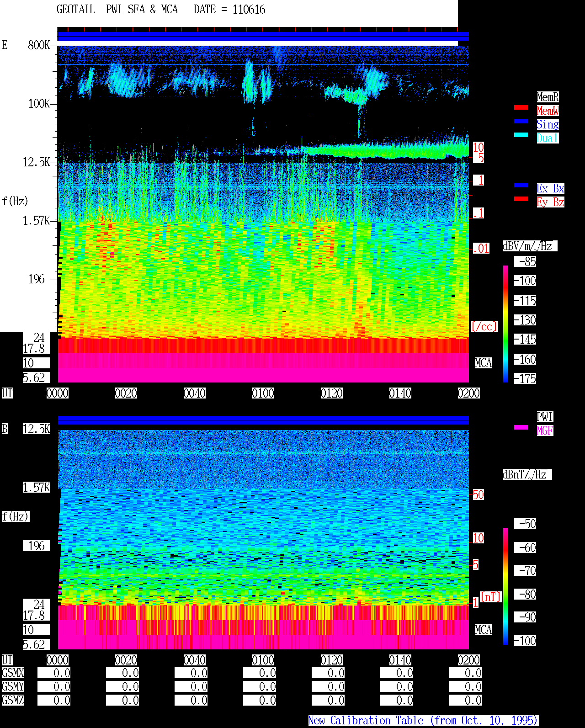
Task: Click the PWI legend label
Action: tap(545, 417)
